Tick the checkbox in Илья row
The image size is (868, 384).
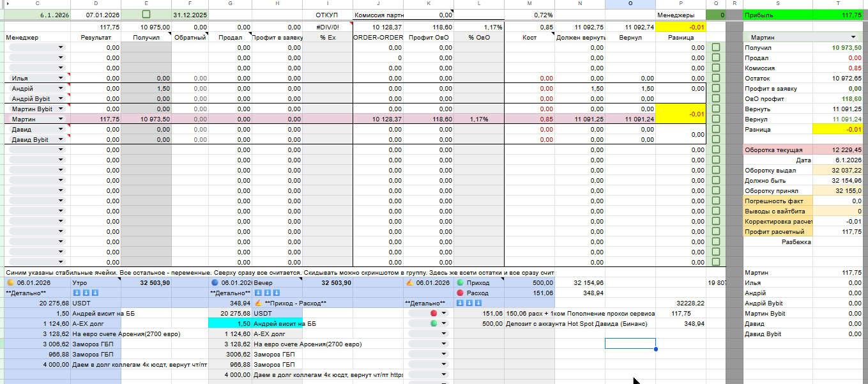coord(715,78)
